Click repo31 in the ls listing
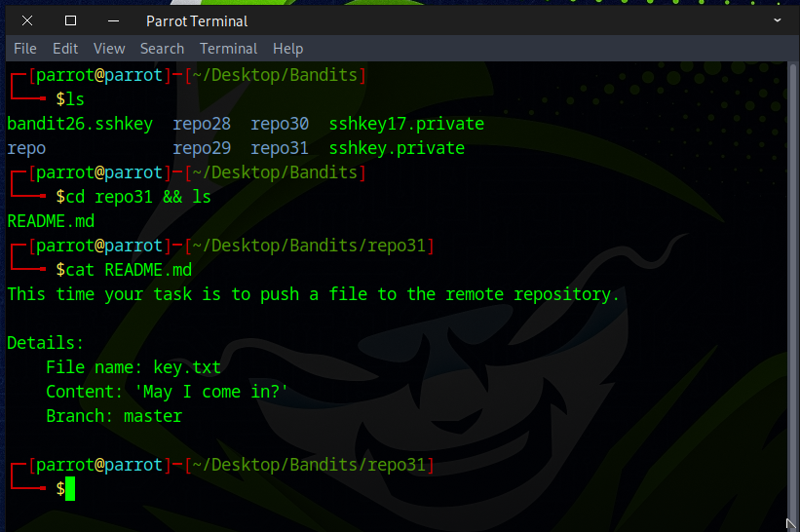This screenshot has width=800, height=532. click(x=280, y=148)
